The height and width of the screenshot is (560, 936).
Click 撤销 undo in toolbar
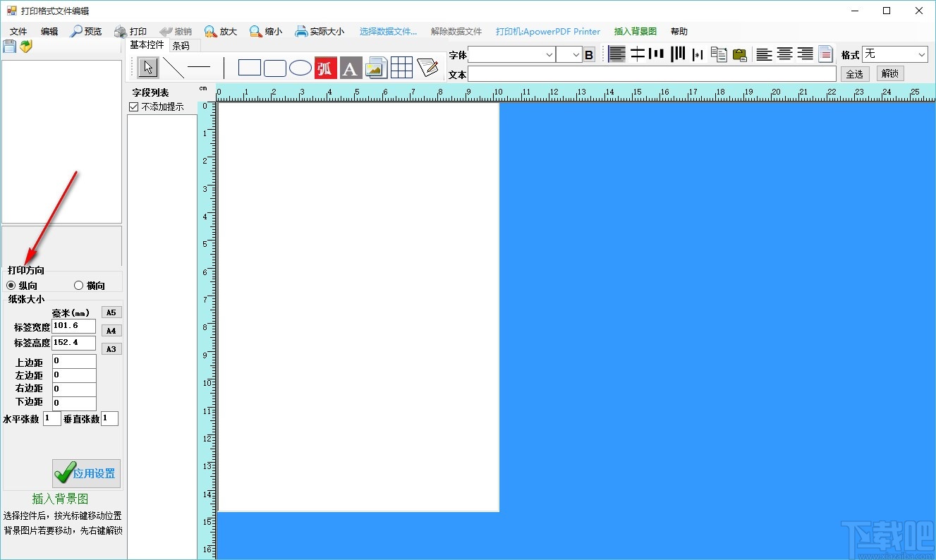click(176, 32)
